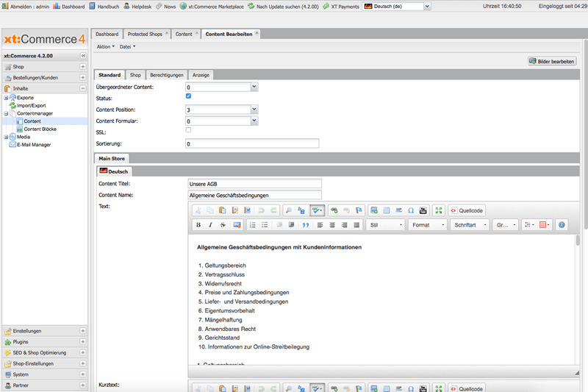588x392 pixels.
Task: Insert a horizontal line in the Text editor
Action: 398,210
